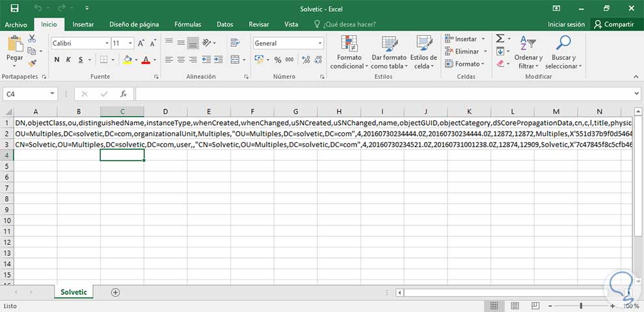This screenshot has width=644, height=312.
Task: Increase font size with larger A icon
Action: pos(141,43)
